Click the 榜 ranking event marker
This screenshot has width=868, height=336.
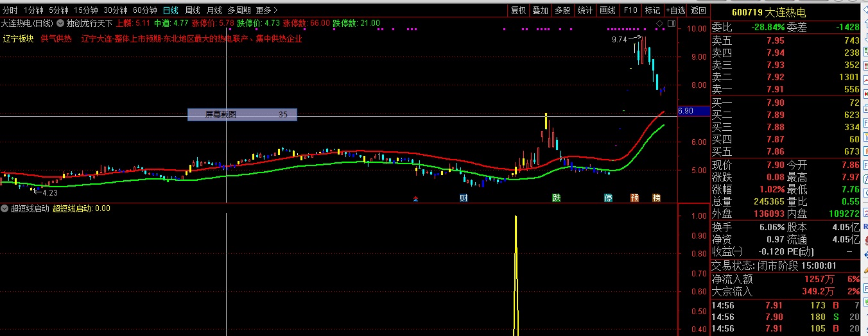[x=656, y=197]
